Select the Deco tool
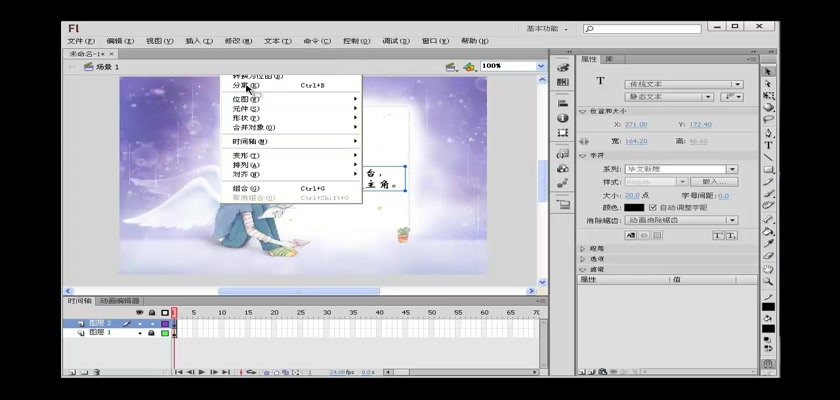The image size is (840, 400). coord(768,206)
